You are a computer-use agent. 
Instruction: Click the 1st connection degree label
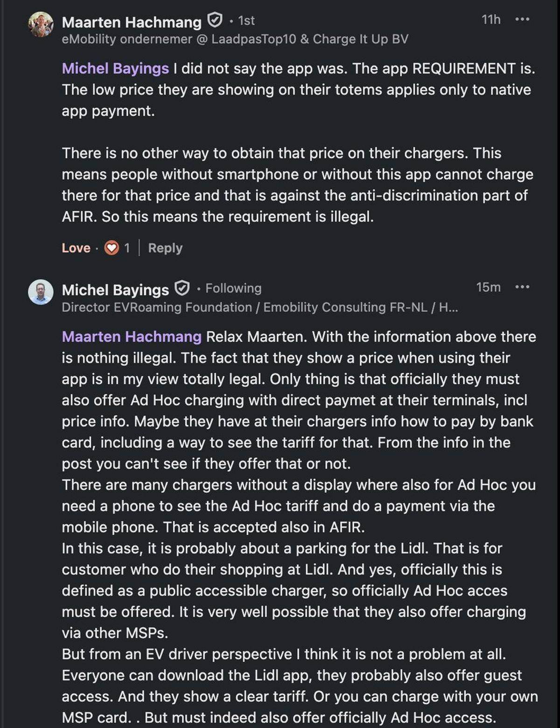(x=246, y=21)
